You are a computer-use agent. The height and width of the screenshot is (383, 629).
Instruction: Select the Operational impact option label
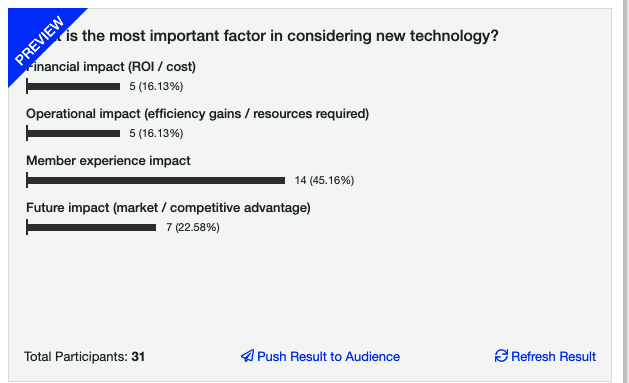pyautogui.click(x=197, y=114)
